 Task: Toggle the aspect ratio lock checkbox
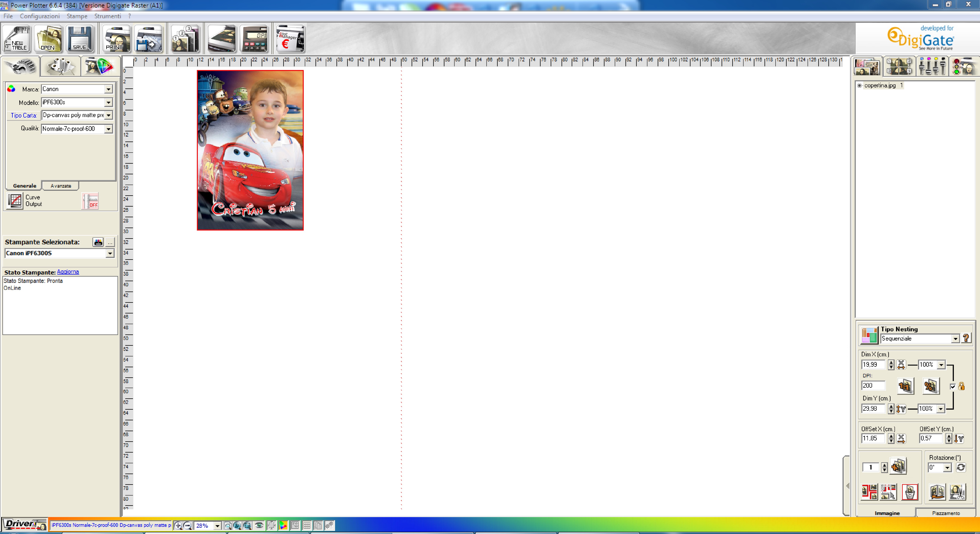click(x=953, y=387)
